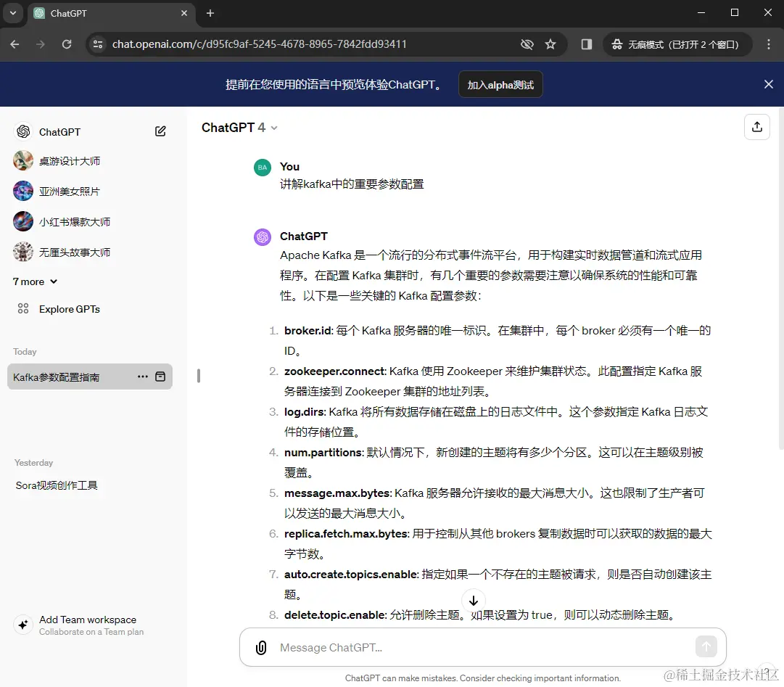Reload the page
The height and width of the screenshot is (687, 784).
pyautogui.click(x=67, y=44)
